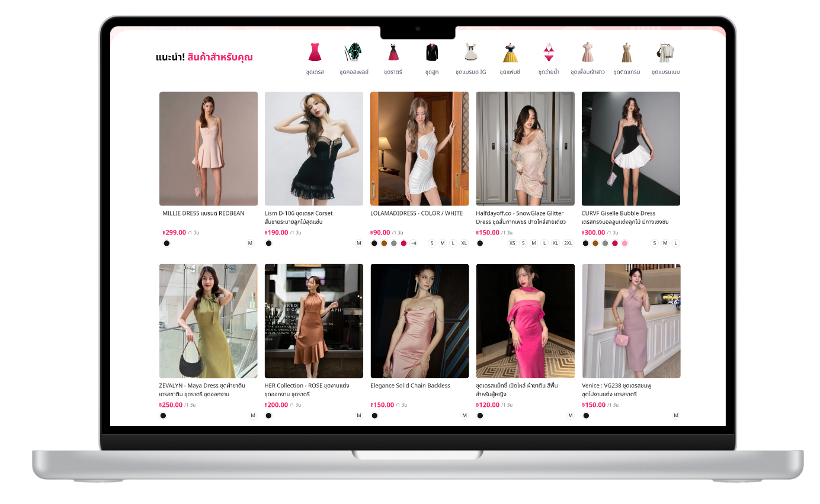
Task: Expand the +4 more colors on LOLAMADIDRESS
Action: 414,243
